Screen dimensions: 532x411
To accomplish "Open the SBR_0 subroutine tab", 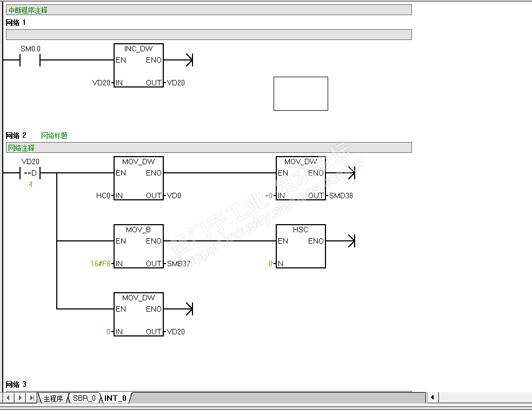I will (x=84, y=398).
